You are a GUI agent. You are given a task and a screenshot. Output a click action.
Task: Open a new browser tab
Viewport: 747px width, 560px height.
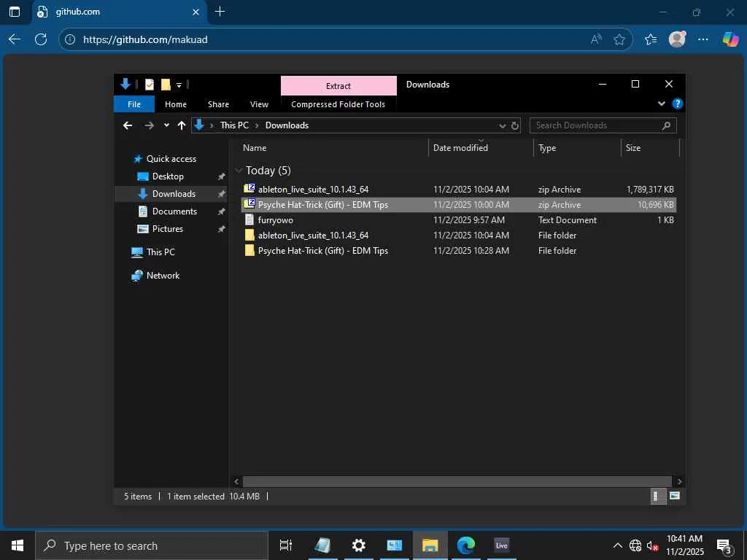[x=220, y=12]
